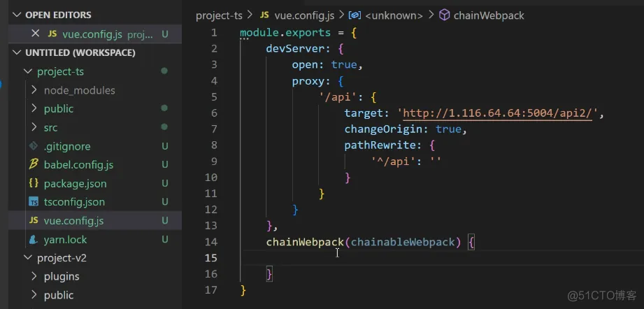644x309 pixels.
Task: Click the U status badge beside yarn.lock
Action: pos(165,239)
